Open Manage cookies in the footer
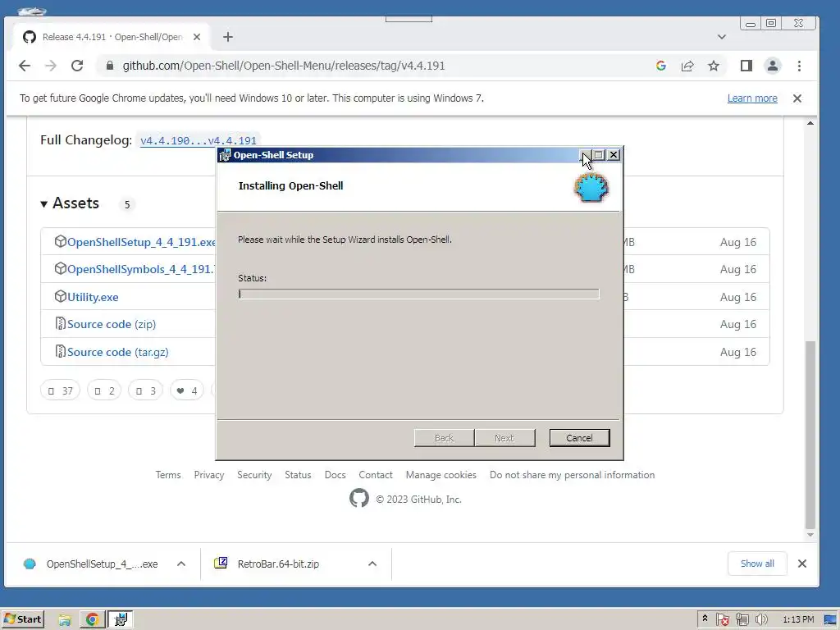840x630 pixels. point(441,475)
